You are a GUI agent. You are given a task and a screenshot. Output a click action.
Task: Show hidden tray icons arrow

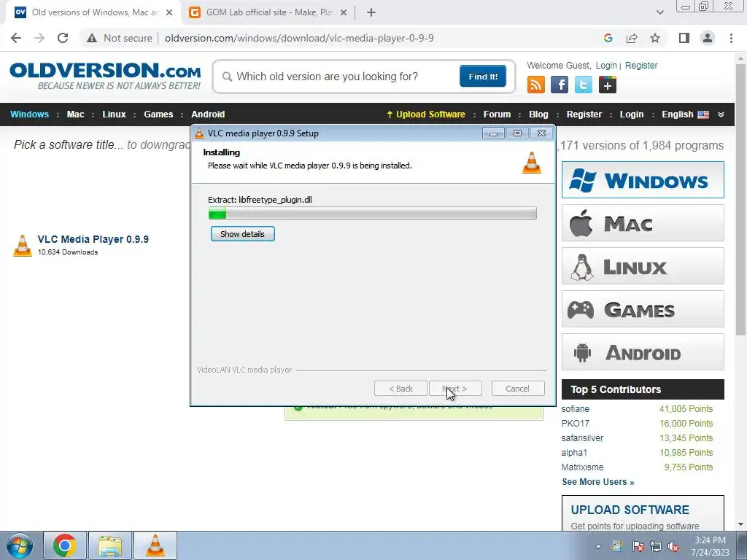point(598,547)
